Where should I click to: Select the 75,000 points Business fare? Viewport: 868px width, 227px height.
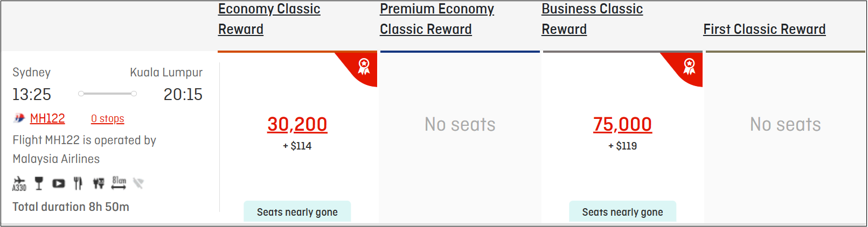(622, 124)
